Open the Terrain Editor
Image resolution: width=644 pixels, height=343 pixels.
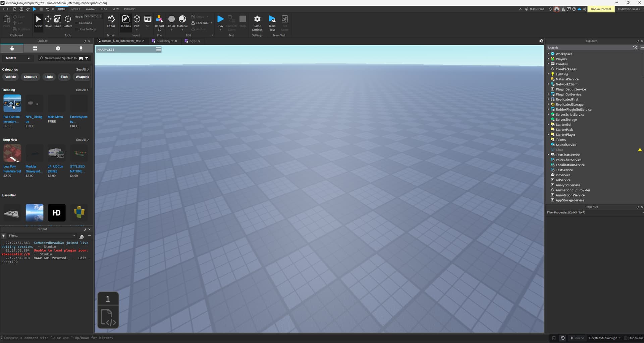[x=111, y=21]
